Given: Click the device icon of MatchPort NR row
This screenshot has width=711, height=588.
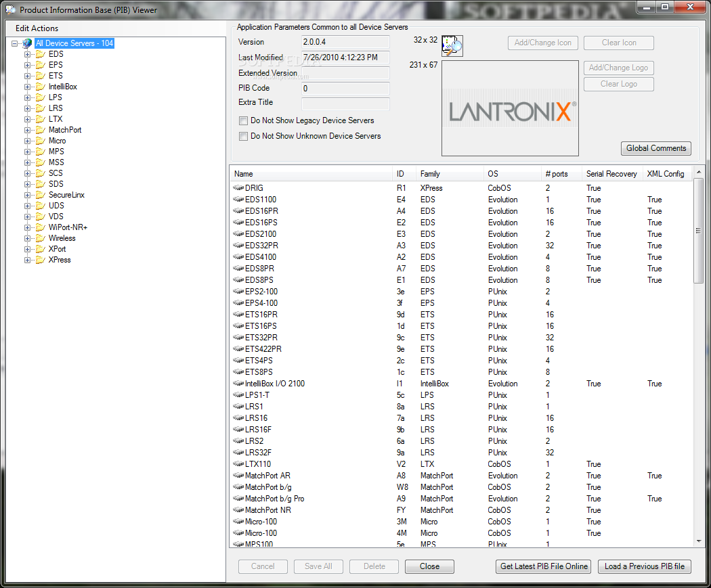Looking at the screenshot, I should (238, 510).
